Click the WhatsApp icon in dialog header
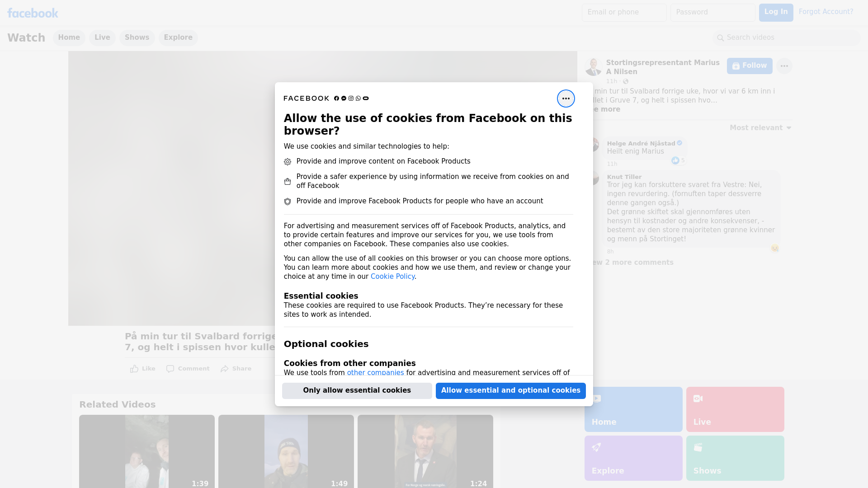Image resolution: width=868 pixels, height=488 pixels. (358, 99)
